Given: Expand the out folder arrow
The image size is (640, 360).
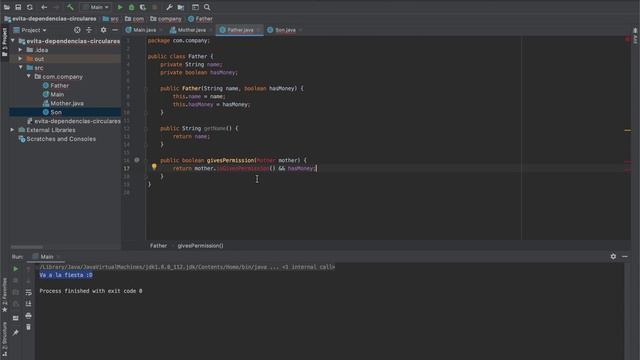Looking at the screenshot, I should (x=20, y=59).
